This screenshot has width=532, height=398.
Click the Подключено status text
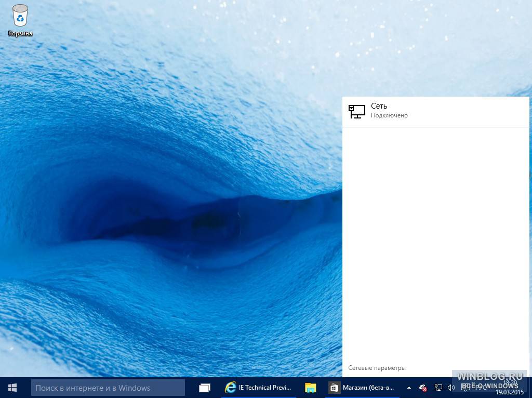pos(389,115)
